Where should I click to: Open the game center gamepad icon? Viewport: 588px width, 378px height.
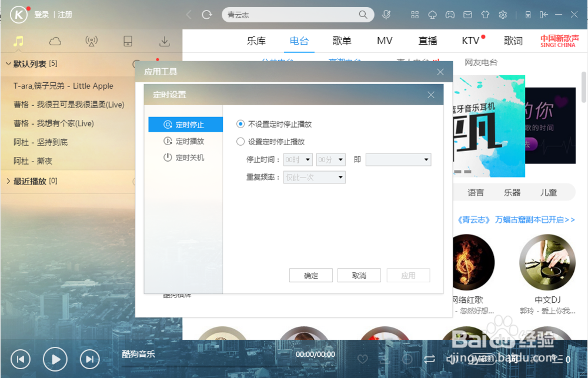tap(450, 14)
